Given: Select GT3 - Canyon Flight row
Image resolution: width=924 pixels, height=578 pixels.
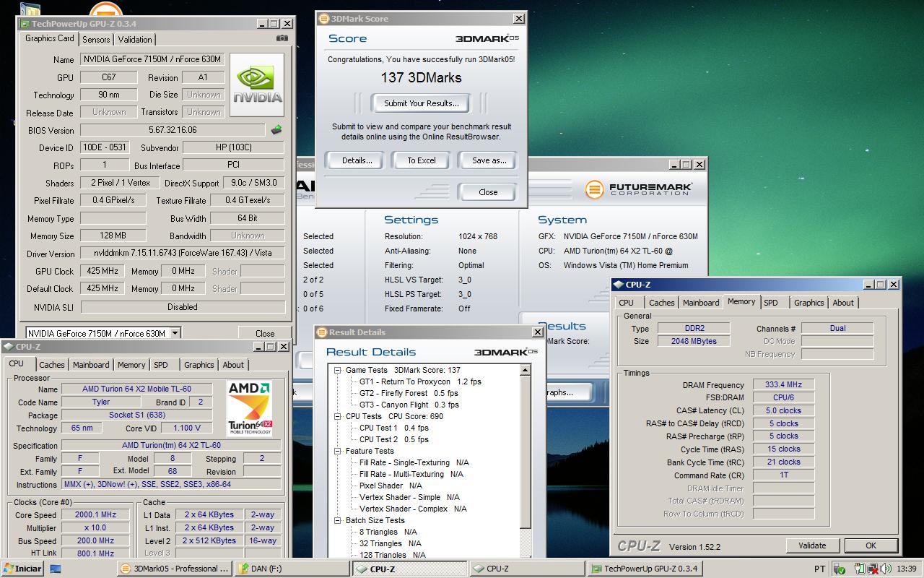Looking at the screenshot, I should (409, 405).
